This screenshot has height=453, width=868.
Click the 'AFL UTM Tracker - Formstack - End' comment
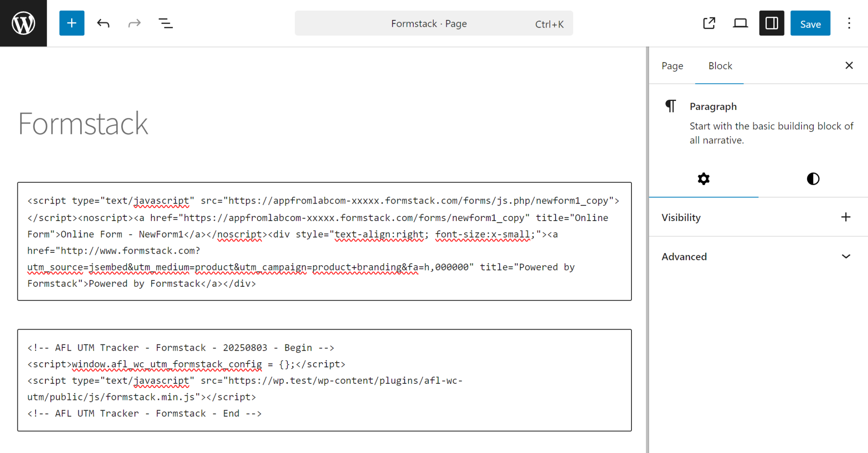pos(145,413)
